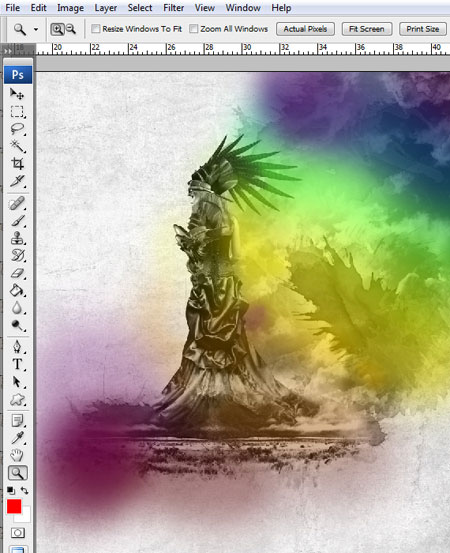The height and width of the screenshot is (553, 450).
Task: Select the Zoom tool in toolbox
Action: pyautogui.click(x=18, y=473)
